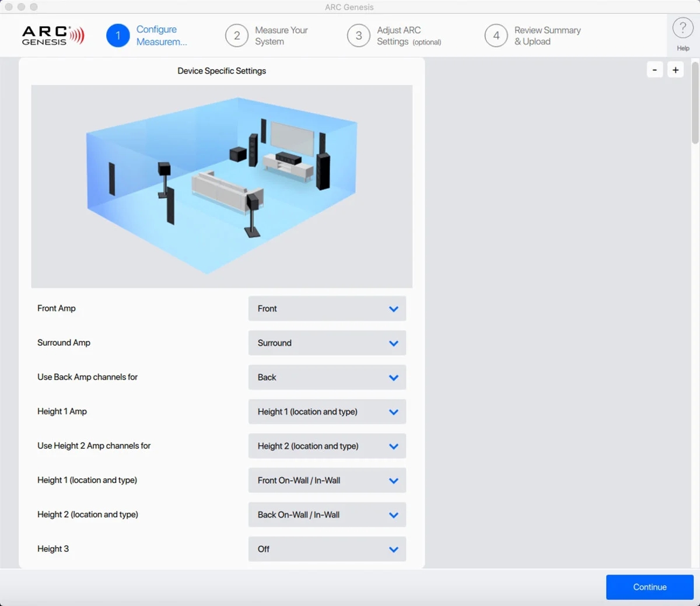Viewport: 700px width, 606px height.
Task: Click the ARC Genesis logo
Action: click(x=53, y=36)
